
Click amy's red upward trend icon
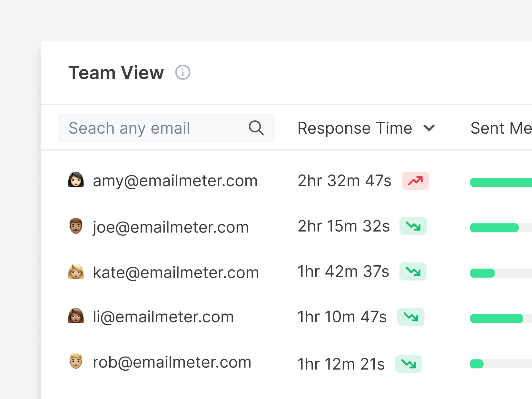415,181
